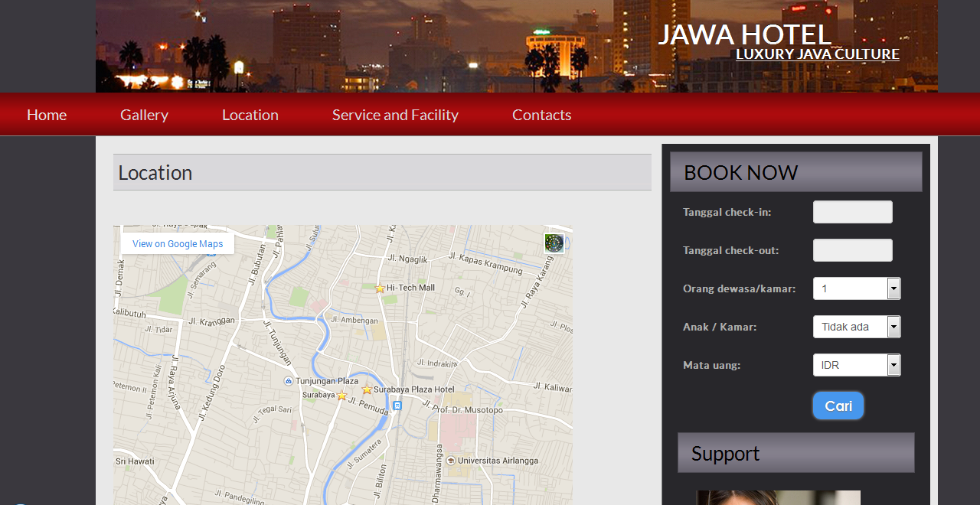
Task: Open the Contacts page
Action: tap(541, 114)
